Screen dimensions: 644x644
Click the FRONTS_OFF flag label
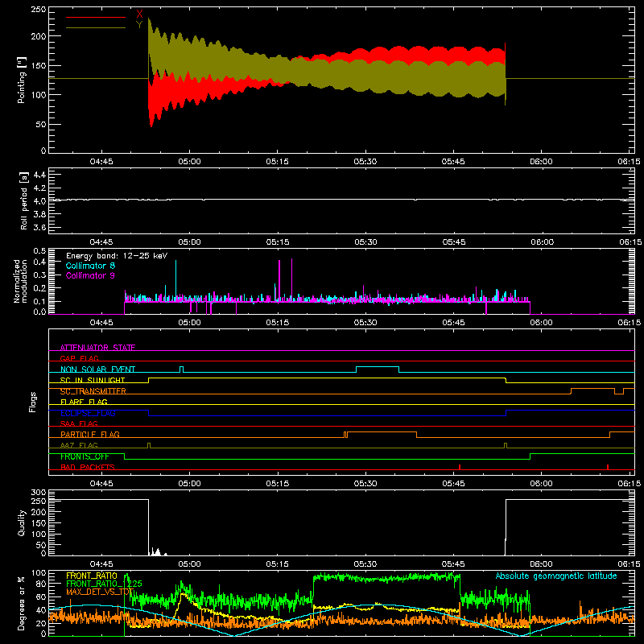click(x=85, y=456)
